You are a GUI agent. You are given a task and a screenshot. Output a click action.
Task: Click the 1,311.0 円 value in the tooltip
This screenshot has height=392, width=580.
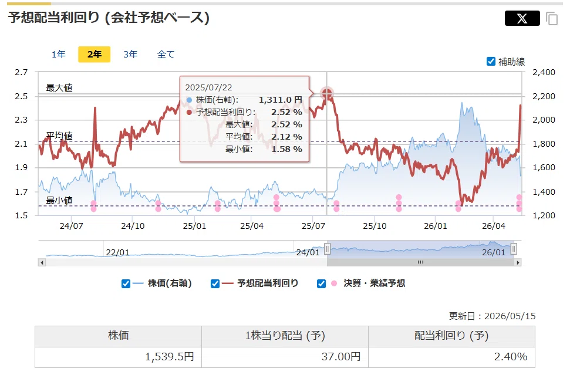[x=281, y=100]
